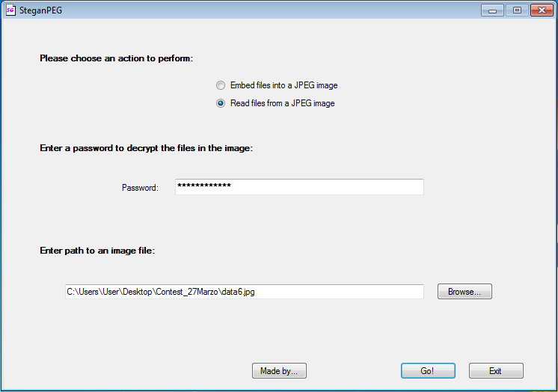The width and height of the screenshot is (558, 392).
Task: Click the "Embed files into a JPEG image" label text
Action: point(284,85)
